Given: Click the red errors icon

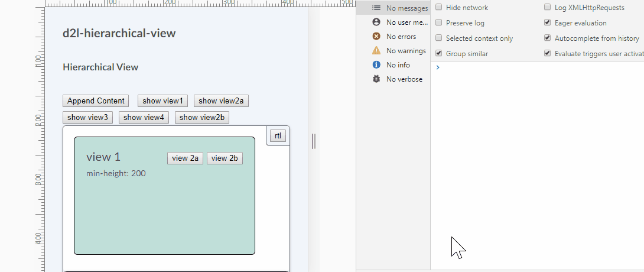Looking at the screenshot, I should pyautogui.click(x=376, y=37).
